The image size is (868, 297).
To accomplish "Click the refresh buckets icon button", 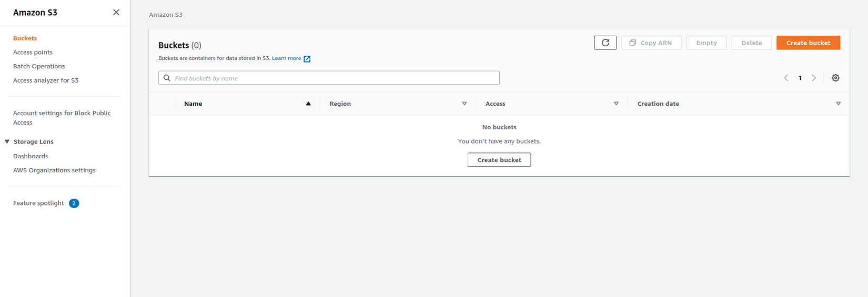I will point(605,43).
